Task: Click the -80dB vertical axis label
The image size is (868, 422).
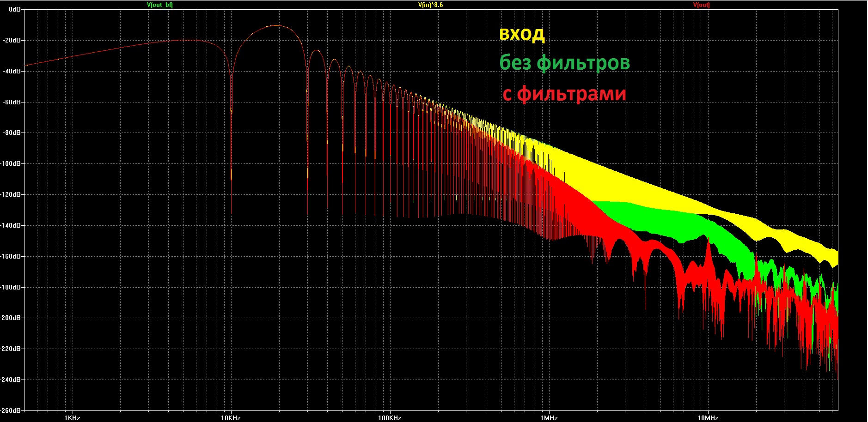Action: pyautogui.click(x=12, y=133)
